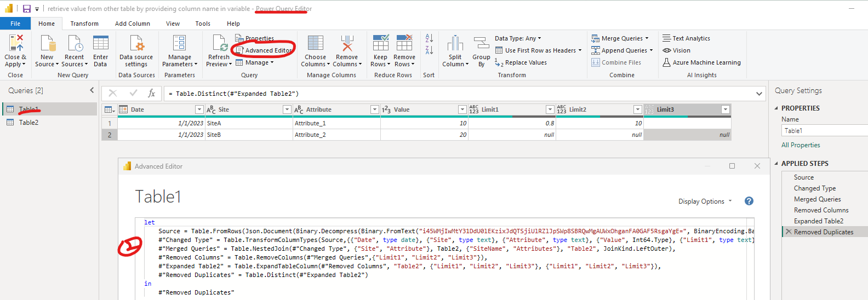Click Replace Values in Transform group

(521, 62)
